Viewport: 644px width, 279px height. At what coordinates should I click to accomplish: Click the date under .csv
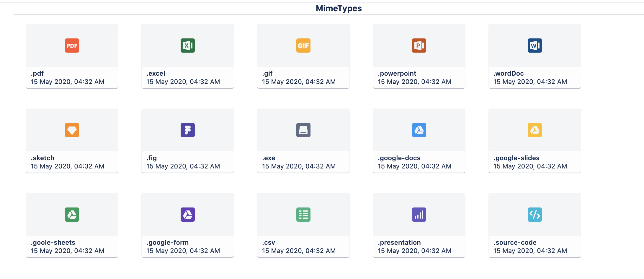click(x=299, y=251)
